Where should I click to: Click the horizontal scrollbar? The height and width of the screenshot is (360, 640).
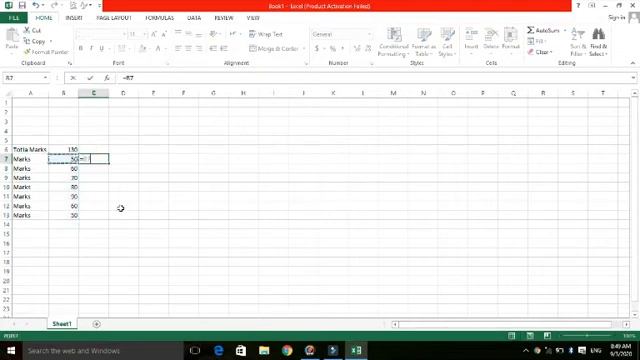[504, 324]
